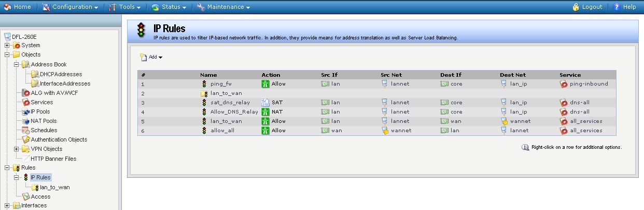Expand the System tree node

[x=7, y=45]
